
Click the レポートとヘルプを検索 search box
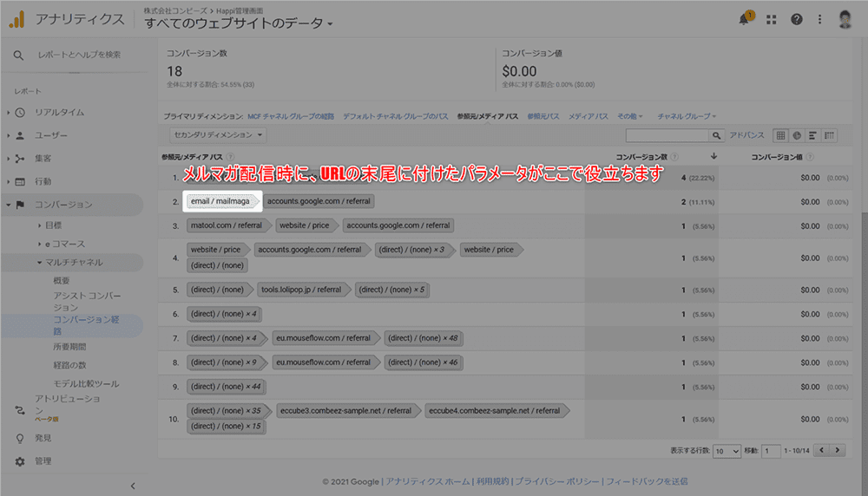[x=79, y=55]
